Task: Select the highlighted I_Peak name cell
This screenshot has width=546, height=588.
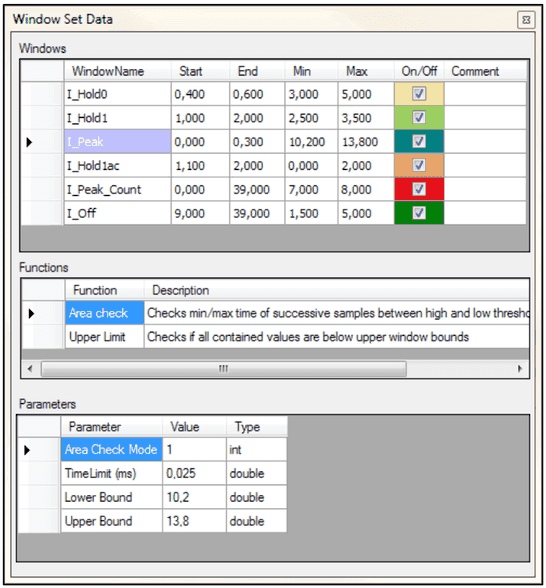Action: click(x=117, y=141)
